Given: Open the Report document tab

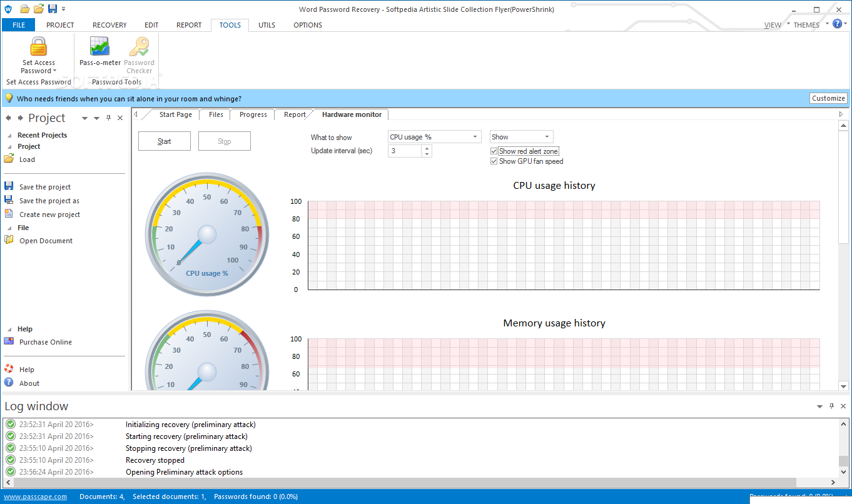Looking at the screenshot, I should (295, 114).
